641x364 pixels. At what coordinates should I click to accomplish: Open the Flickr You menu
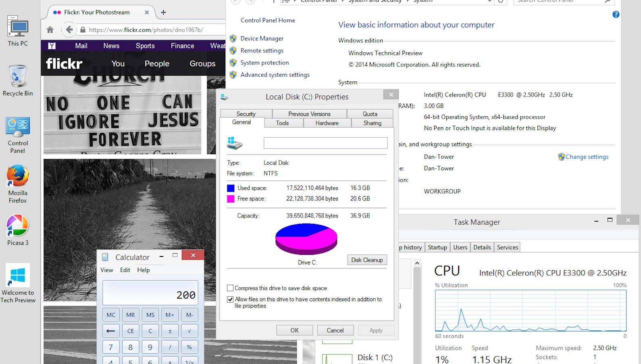[118, 64]
